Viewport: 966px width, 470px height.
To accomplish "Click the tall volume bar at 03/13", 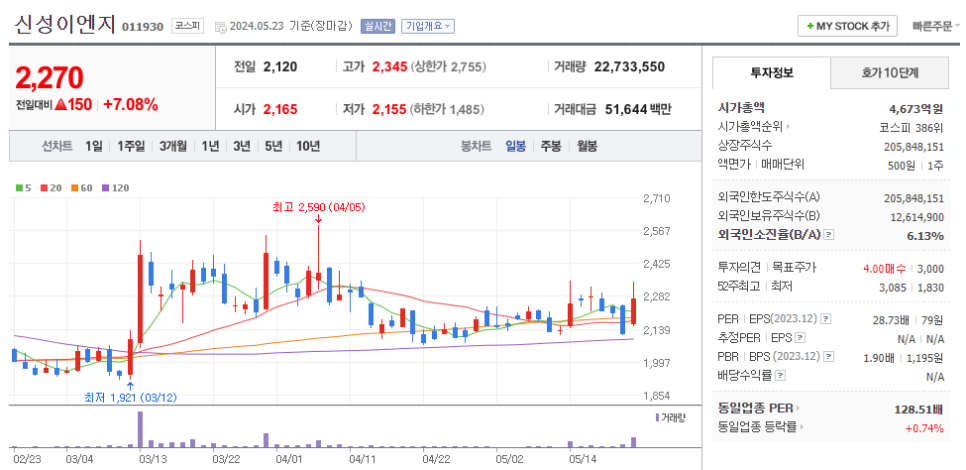I will (x=140, y=429).
